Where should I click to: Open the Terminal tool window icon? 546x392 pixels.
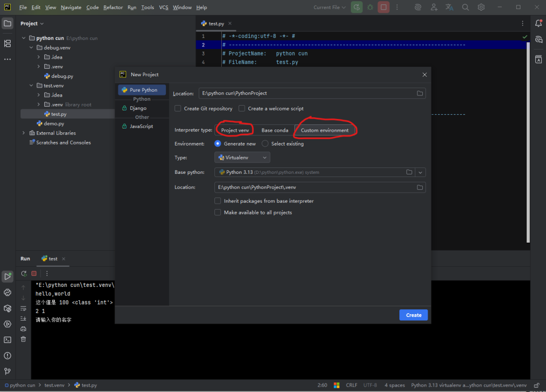[7, 339]
